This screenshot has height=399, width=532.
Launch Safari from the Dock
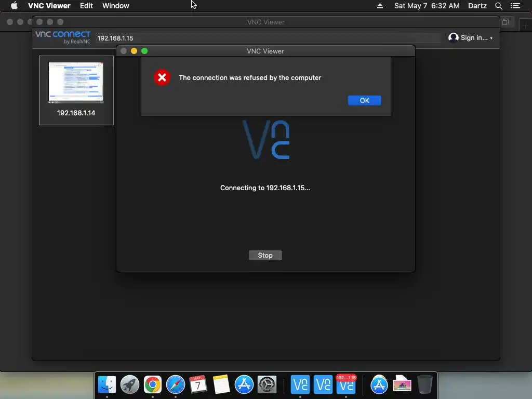(x=176, y=384)
